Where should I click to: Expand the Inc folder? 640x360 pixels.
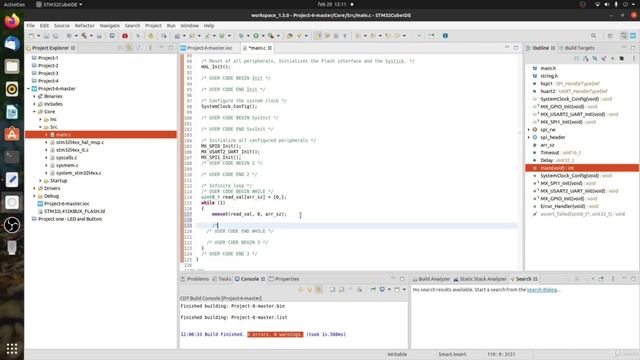click(40, 120)
